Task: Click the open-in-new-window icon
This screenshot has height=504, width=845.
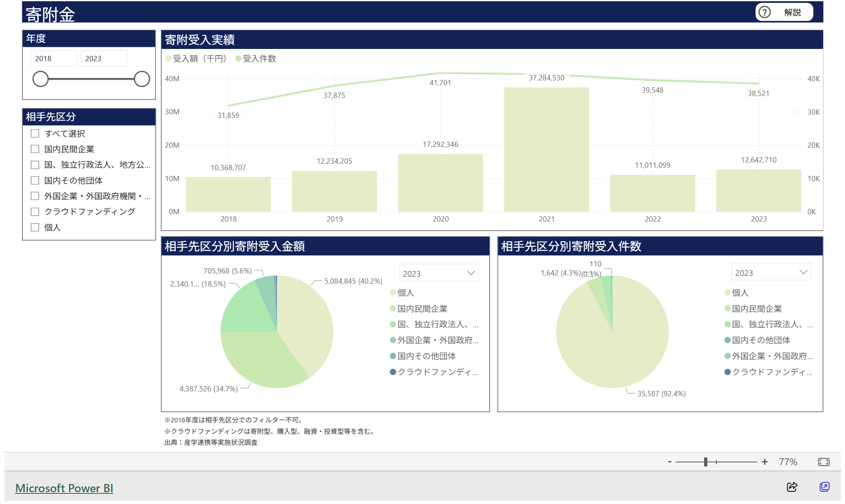Action: (x=824, y=486)
